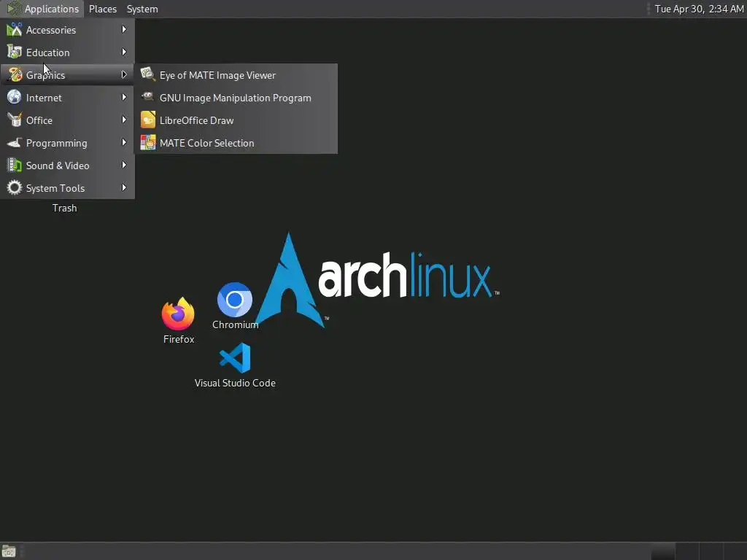747x560 pixels.
Task: Click the Office menu label
Action: pyautogui.click(x=39, y=120)
